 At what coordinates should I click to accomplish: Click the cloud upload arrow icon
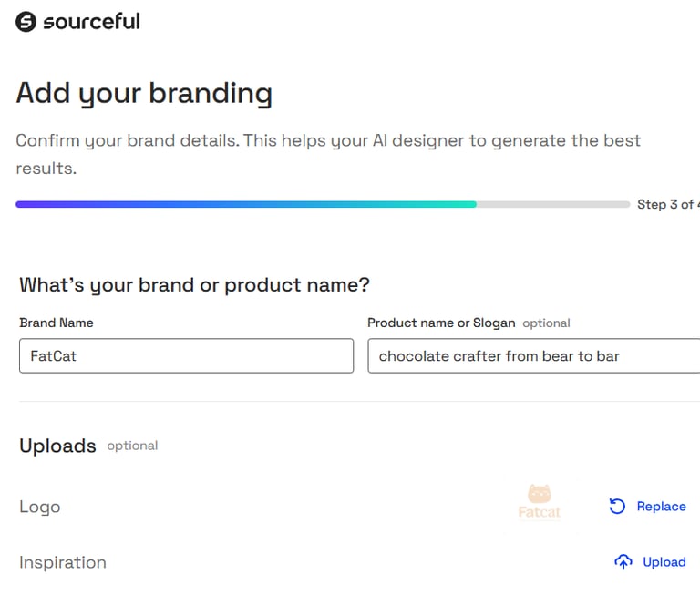click(x=623, y=562)
